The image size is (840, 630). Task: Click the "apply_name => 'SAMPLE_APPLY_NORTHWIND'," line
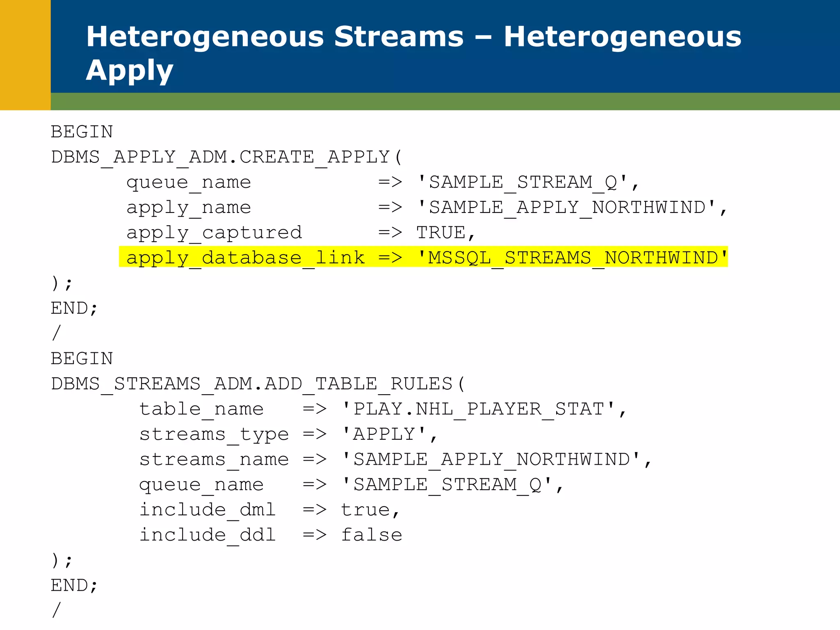427,208
